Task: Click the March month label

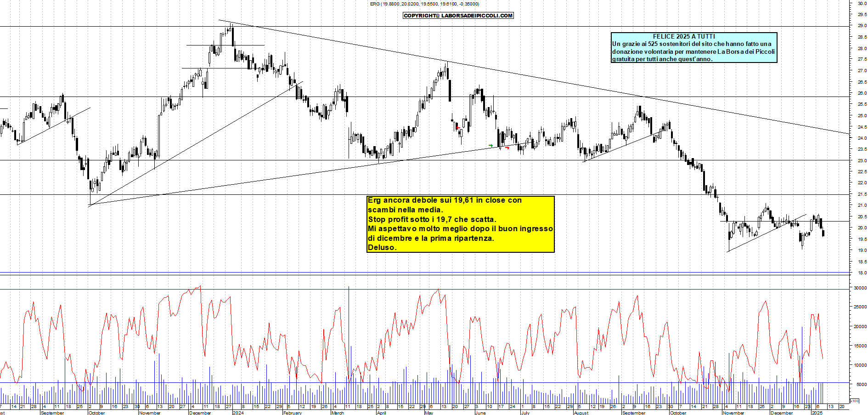Action: (338, 413)
